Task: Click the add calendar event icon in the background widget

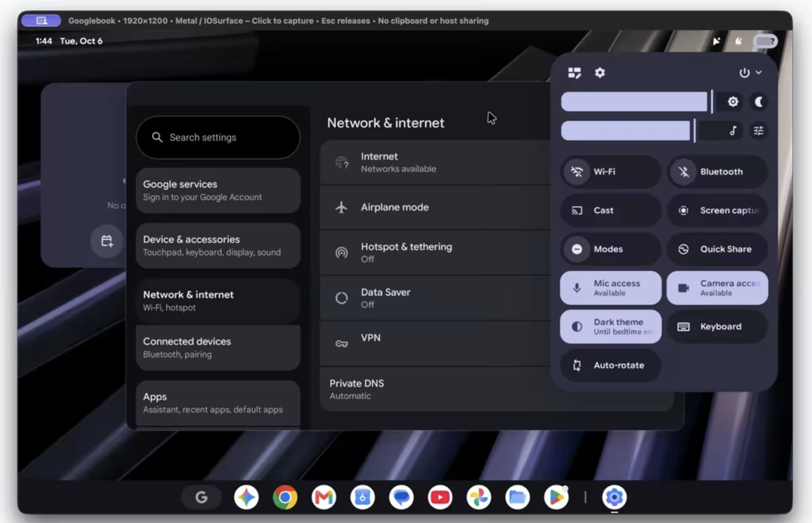Action: [x=107, y=241]
